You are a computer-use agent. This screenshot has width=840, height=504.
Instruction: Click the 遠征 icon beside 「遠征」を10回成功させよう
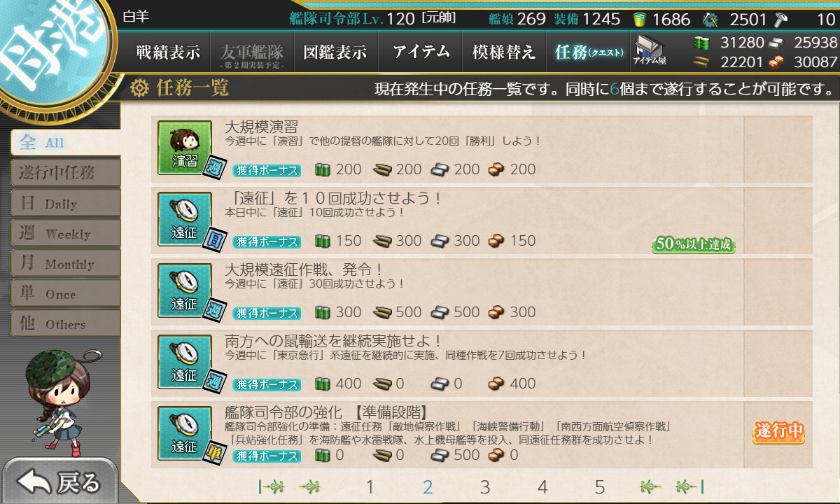(x=185, y=219)
